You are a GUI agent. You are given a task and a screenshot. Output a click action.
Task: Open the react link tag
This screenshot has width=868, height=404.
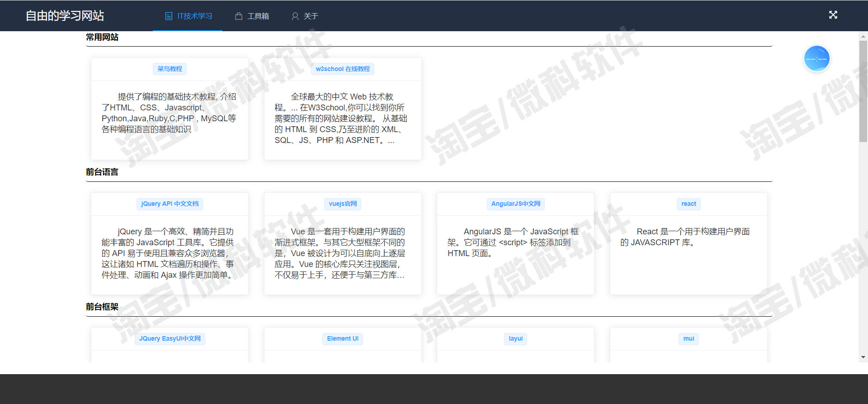click(689, 204)
